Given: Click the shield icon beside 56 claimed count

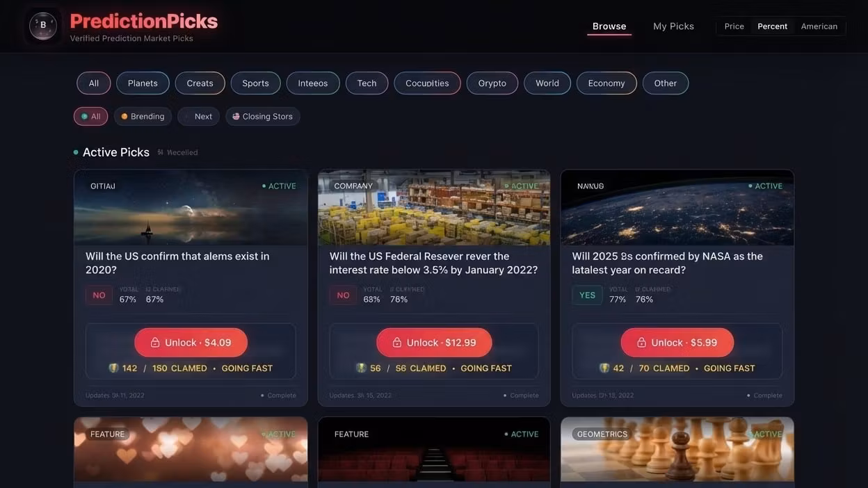Looking at the screenshot, I should [361, 368].
